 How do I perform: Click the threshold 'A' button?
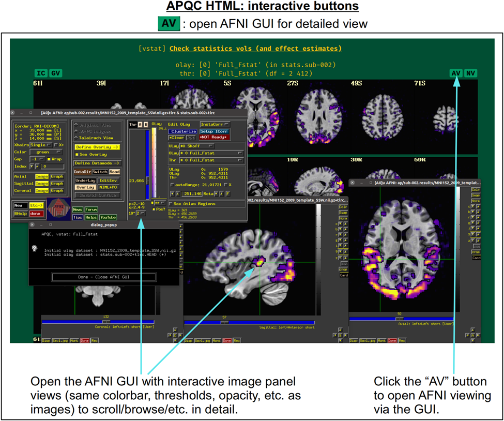pos(140,125)
